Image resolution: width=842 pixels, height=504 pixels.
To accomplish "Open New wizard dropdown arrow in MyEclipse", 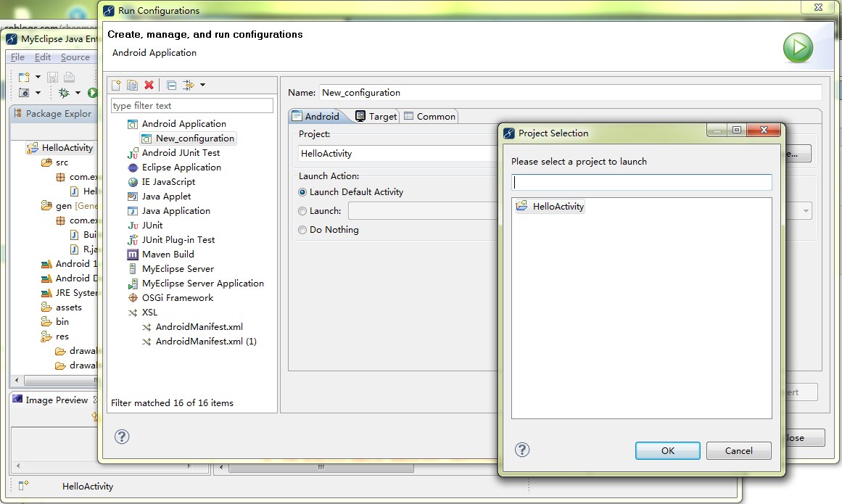I will coord(38,77).
